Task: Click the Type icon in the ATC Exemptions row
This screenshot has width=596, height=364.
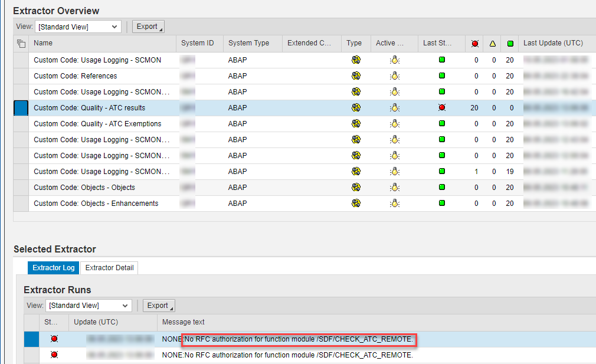Action: tap(356, 124)
